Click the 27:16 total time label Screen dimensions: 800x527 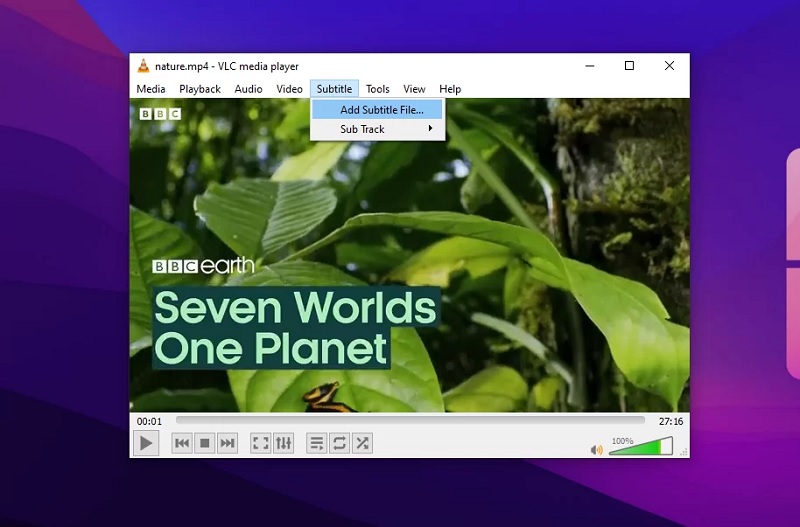click(670, 421)
